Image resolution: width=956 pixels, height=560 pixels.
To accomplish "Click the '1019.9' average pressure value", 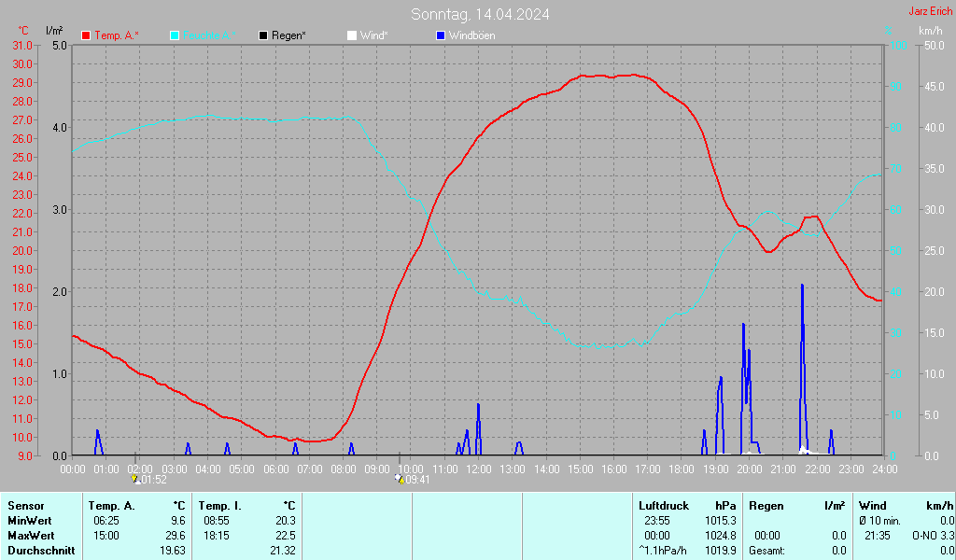I will 721,551.
